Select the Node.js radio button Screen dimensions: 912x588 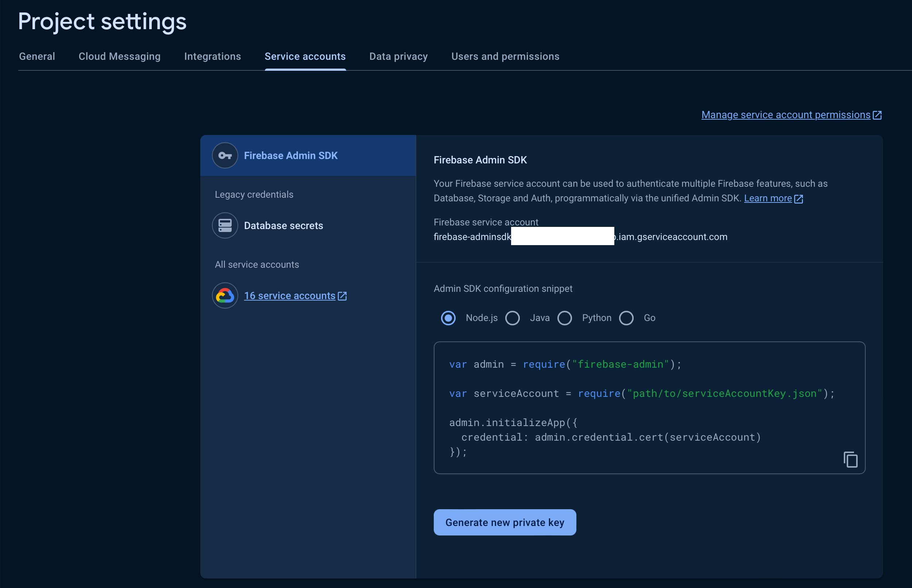pos(448,318)
